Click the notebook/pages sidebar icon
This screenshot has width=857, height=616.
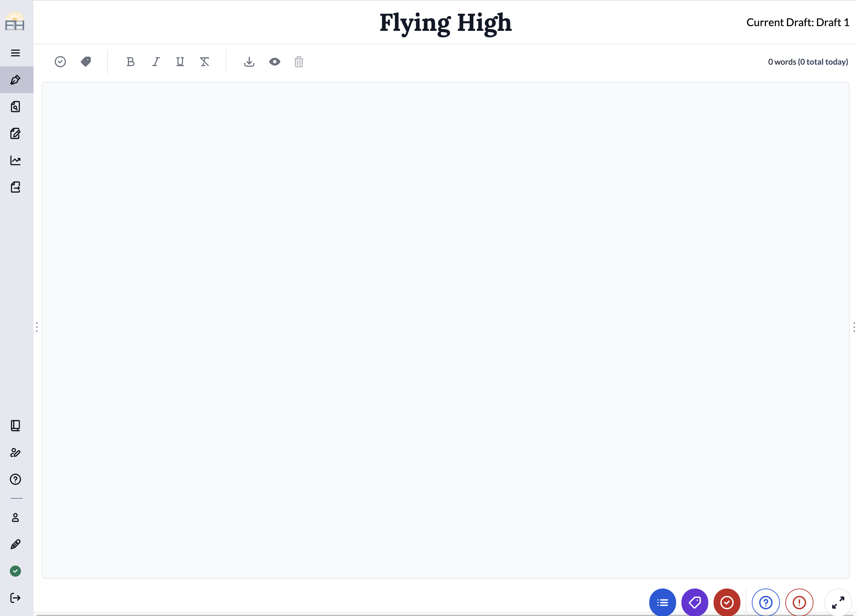click(16, 426)
